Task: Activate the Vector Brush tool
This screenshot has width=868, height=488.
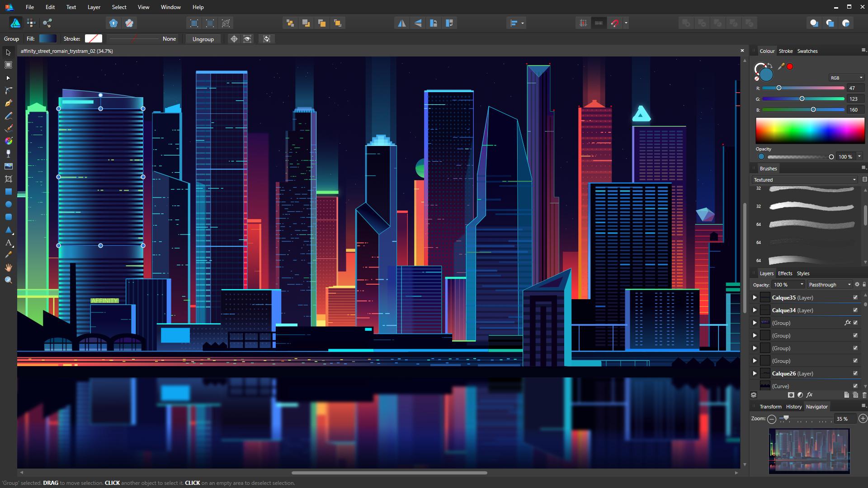Action: tap(8, 128)
